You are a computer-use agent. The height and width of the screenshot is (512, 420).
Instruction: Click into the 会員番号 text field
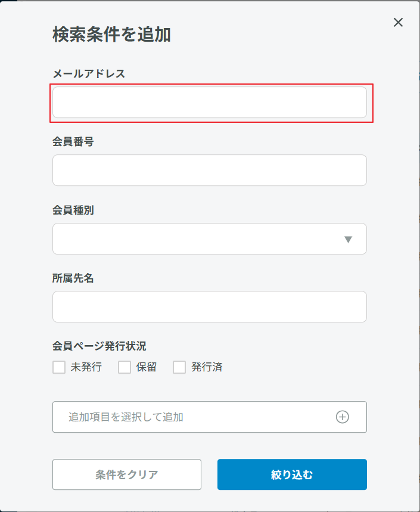pyautogui.click(x=210, y=170)
